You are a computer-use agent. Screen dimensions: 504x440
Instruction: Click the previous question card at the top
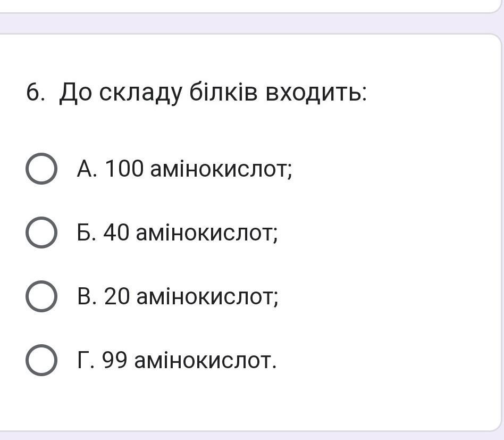coord(250,5)
